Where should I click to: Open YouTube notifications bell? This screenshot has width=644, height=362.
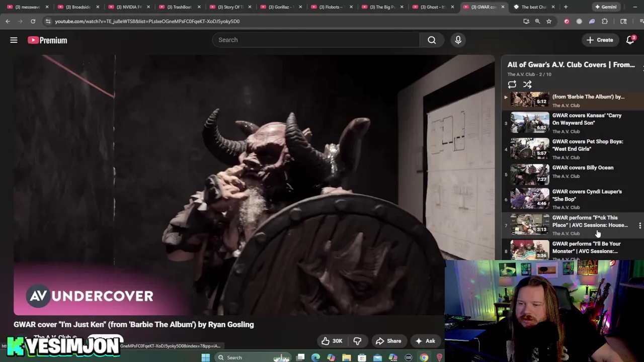point(630,40)
